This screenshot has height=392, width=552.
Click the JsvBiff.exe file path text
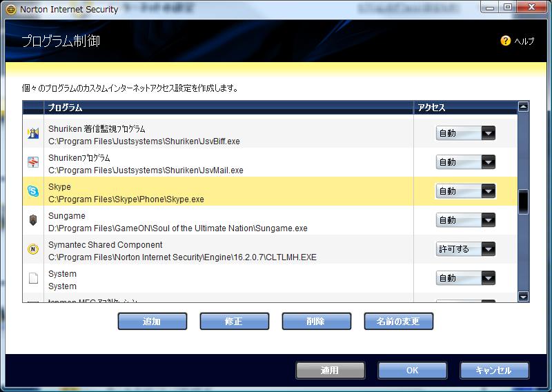pos(144,141)
